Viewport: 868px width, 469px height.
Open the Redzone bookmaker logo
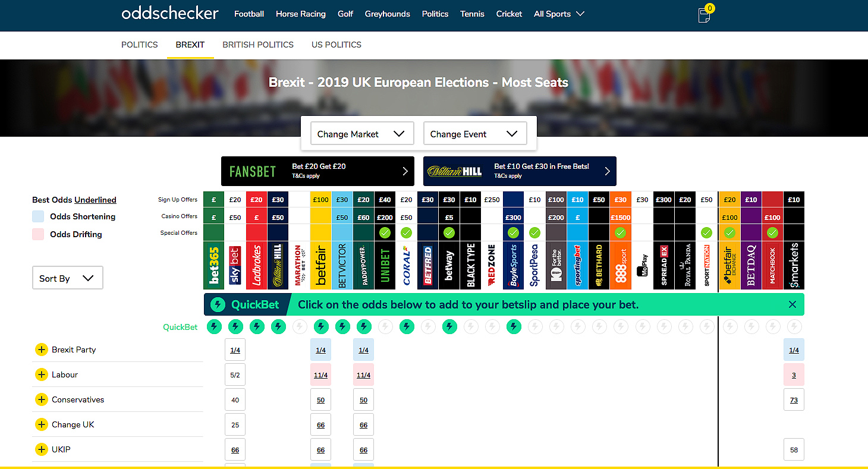click(x=492, y=265)
